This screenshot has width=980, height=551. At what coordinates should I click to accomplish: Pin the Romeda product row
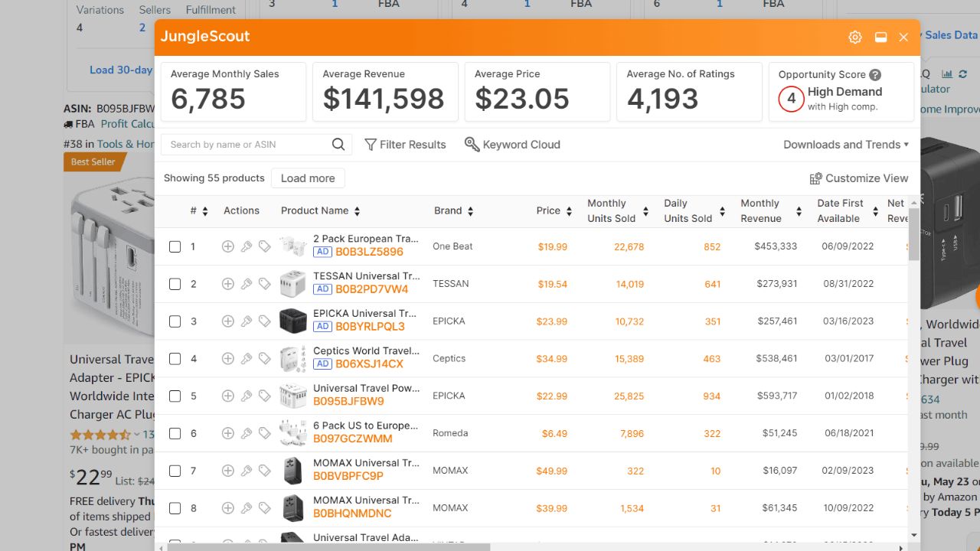[x=246, y=433]
